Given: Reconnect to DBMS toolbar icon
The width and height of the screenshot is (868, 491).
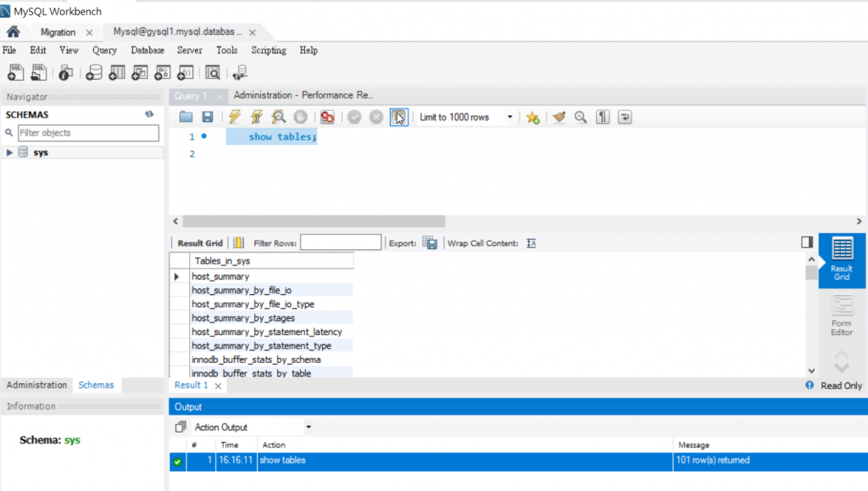Looking at the screenshot, I should point(240,73).
